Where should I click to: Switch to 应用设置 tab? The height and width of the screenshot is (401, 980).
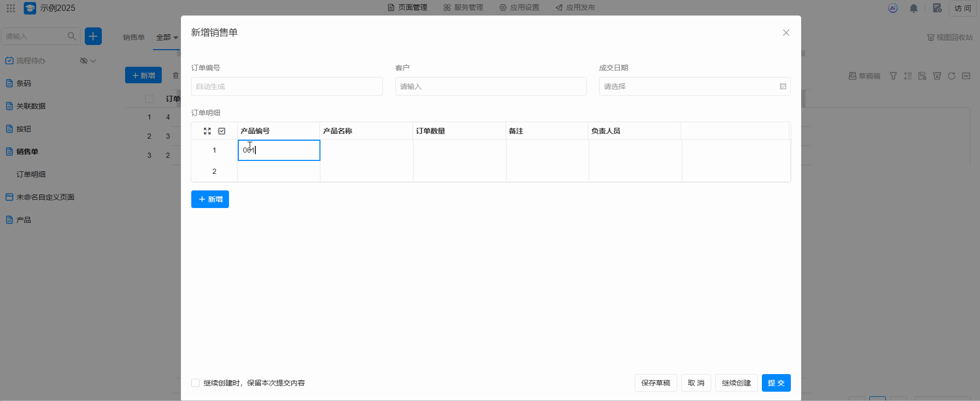click(x=519, y=8)
